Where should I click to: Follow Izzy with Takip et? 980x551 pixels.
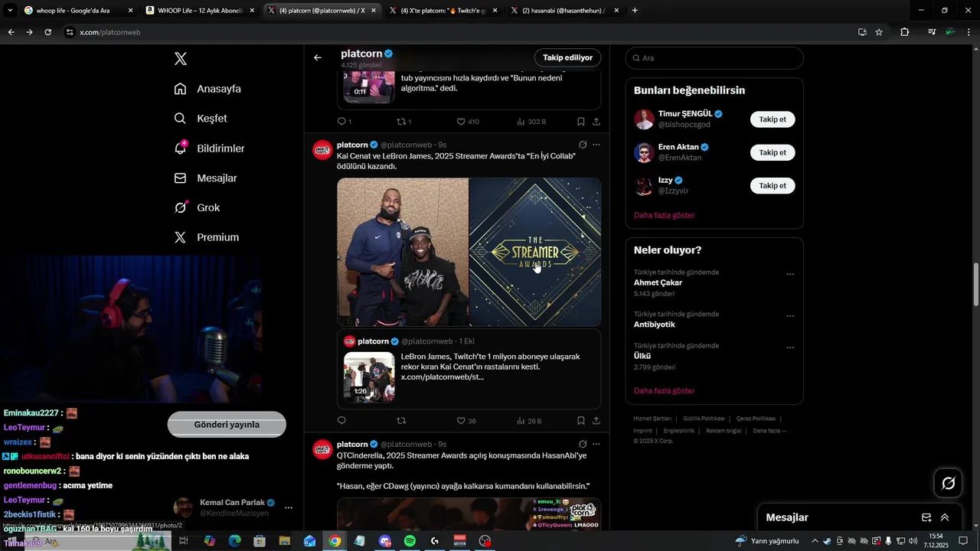[x=773, y=185]
